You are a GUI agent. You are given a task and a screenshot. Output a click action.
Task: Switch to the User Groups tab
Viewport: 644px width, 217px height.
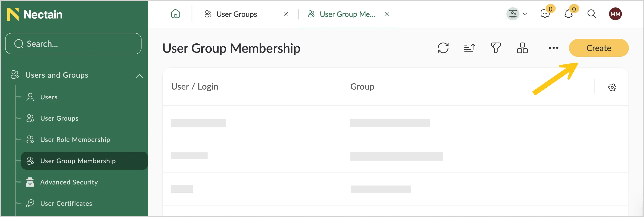point(237,14)
